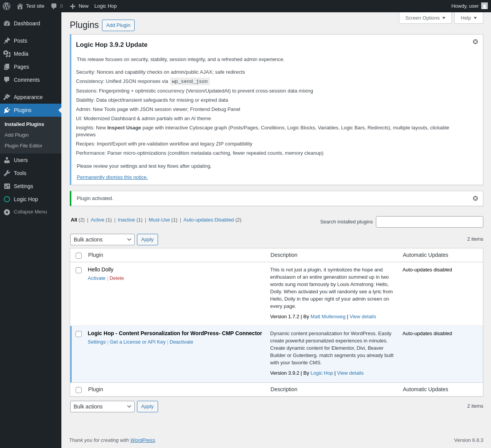
Task: Open the bottom Bulk actions dropdown
Action: pyautogui.click(x=102, y=407)
